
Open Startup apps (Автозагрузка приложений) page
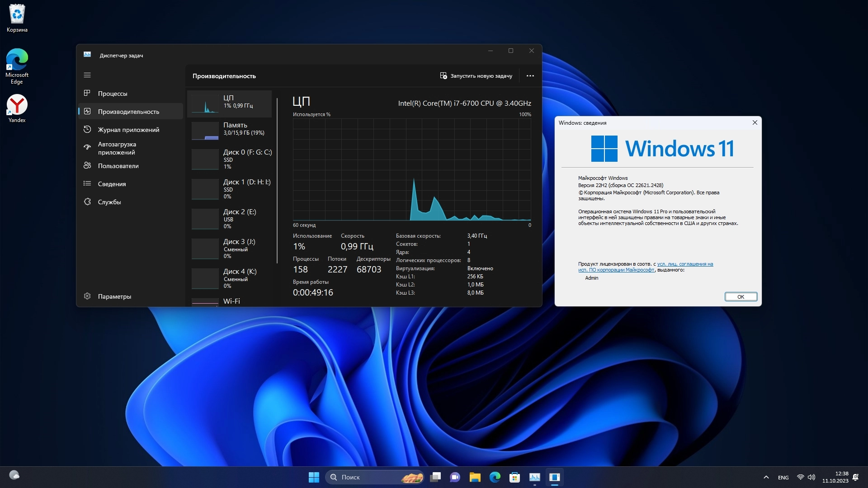point(117,148)
